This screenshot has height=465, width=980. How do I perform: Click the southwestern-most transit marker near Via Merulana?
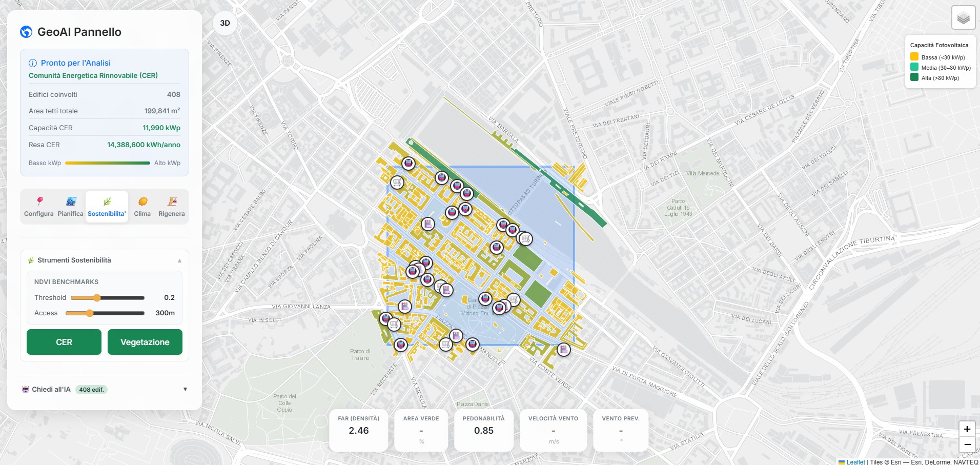pos(401,345)
